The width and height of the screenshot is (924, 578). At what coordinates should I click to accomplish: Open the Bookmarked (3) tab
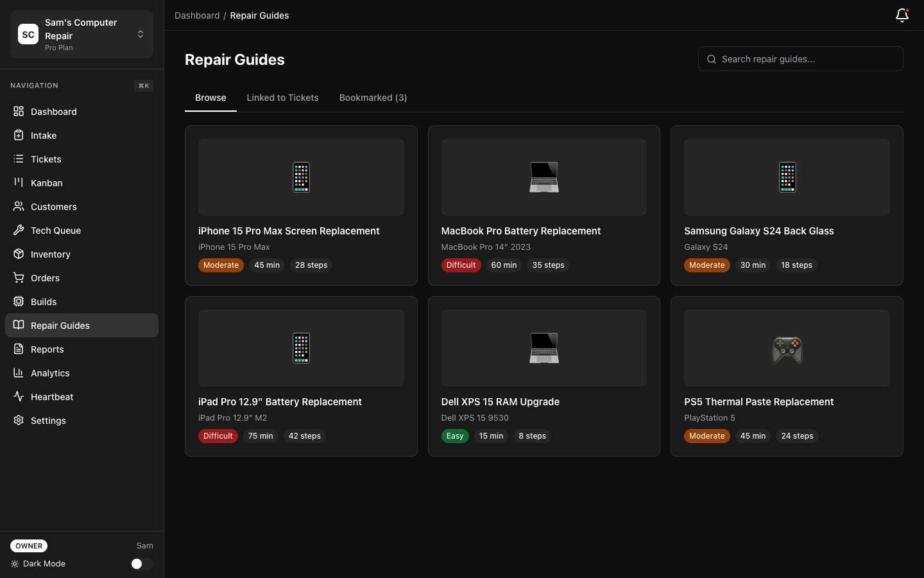point(373,98)
